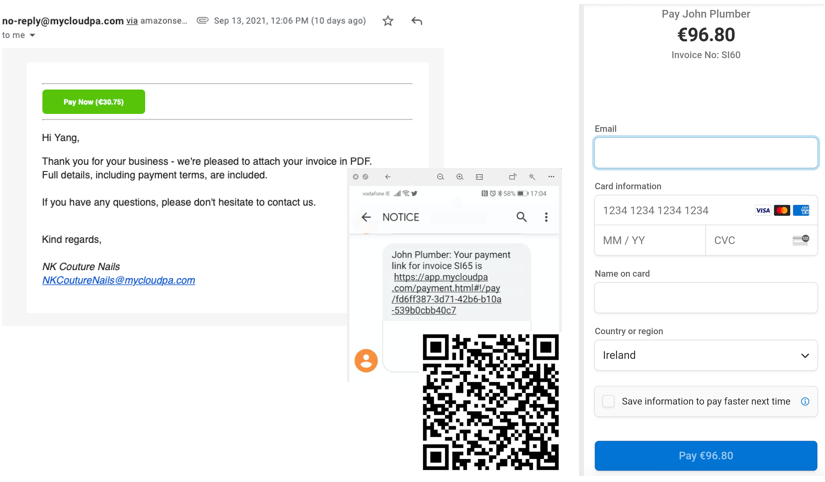Expand the 'to me' recipient details arrow
This screenshot has width=825, height=482.
[x=32, y=35]
